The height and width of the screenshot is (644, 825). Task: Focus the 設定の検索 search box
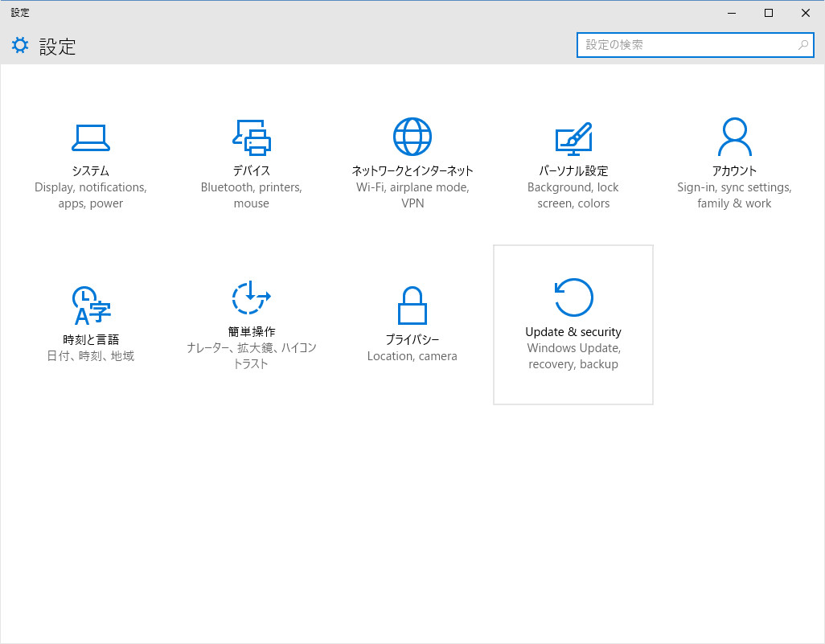coord(695,45)
